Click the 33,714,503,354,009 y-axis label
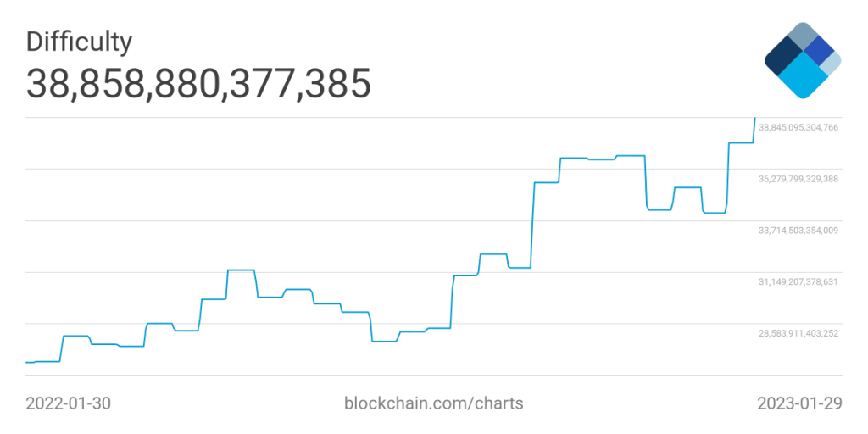868x434 pixels. point(798,231)
